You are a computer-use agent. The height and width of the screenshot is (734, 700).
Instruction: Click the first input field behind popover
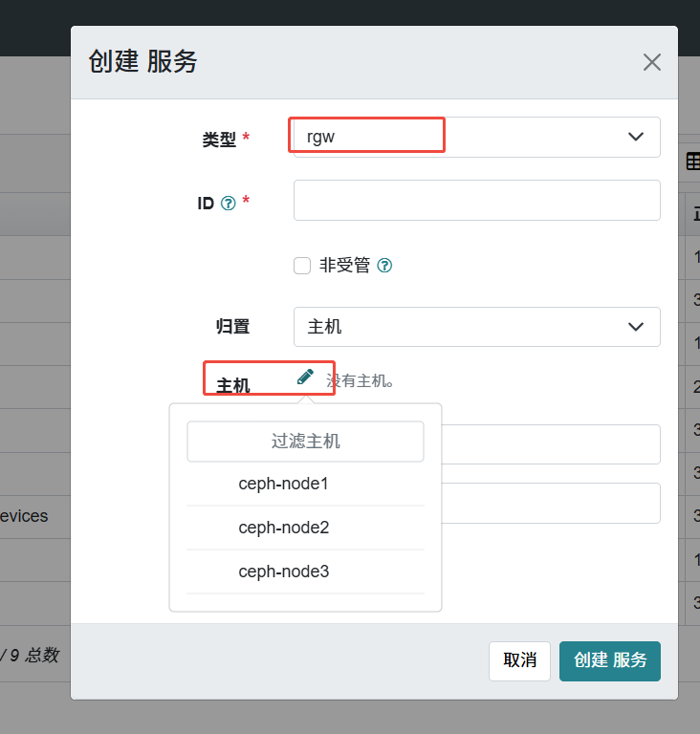[x=551, y=444]
